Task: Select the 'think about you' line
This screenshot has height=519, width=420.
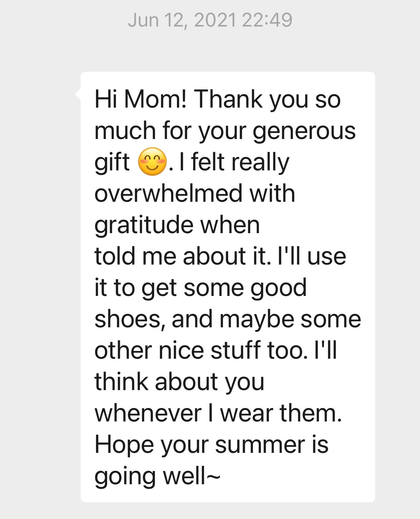Action: pos(180,383)
